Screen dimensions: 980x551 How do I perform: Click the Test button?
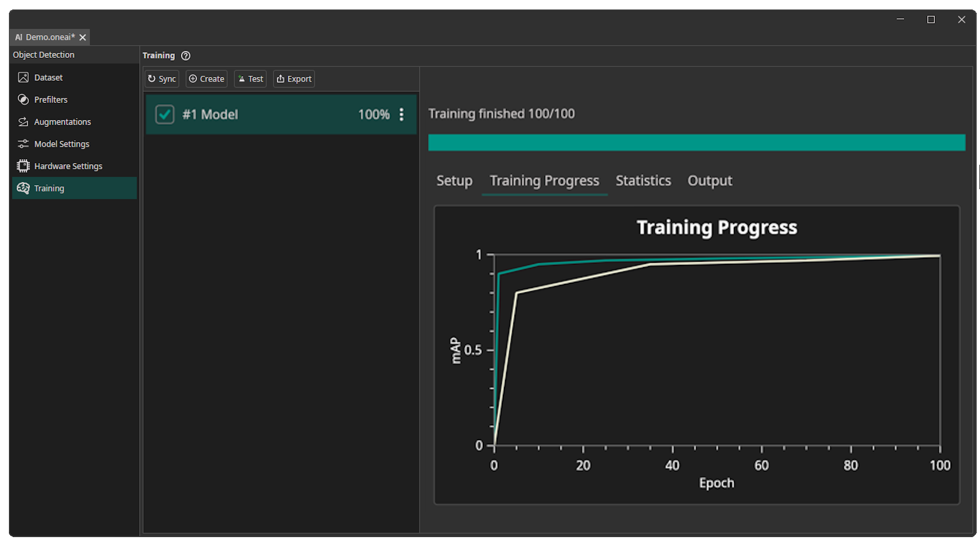tap(251, 79)
